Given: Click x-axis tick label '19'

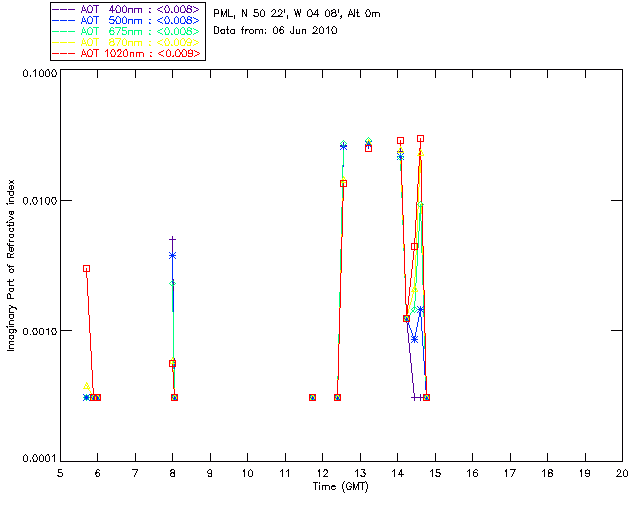Looking at the screenshot, I should point(585,473).
